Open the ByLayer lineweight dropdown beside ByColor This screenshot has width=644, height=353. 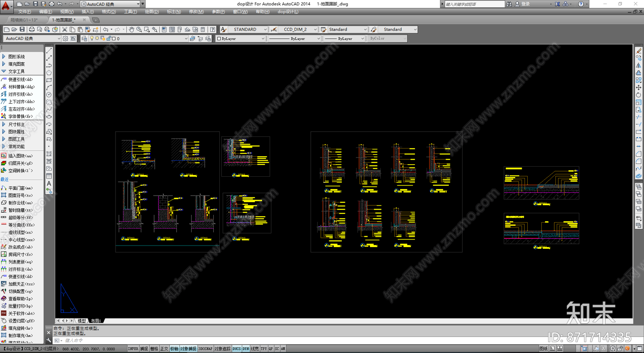click(x=344, y=39)
